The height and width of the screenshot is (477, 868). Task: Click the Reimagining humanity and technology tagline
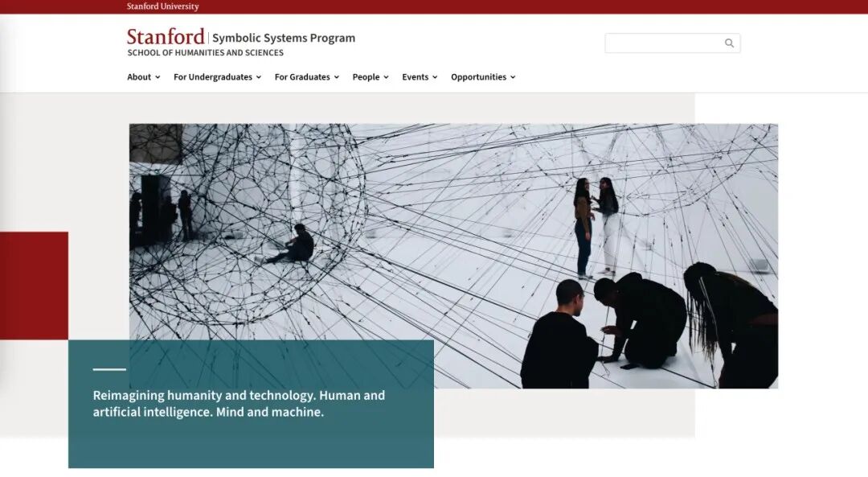point(240,404)
